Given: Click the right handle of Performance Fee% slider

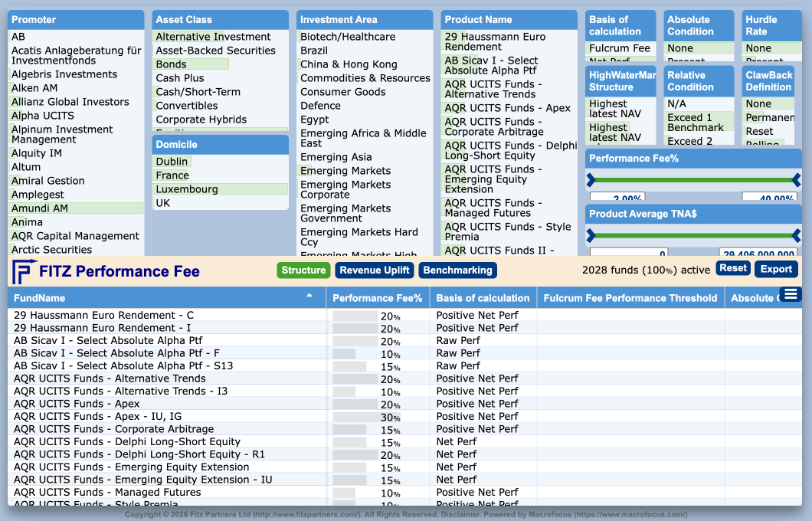Looking at the screenshot, I should click(797, 180).
